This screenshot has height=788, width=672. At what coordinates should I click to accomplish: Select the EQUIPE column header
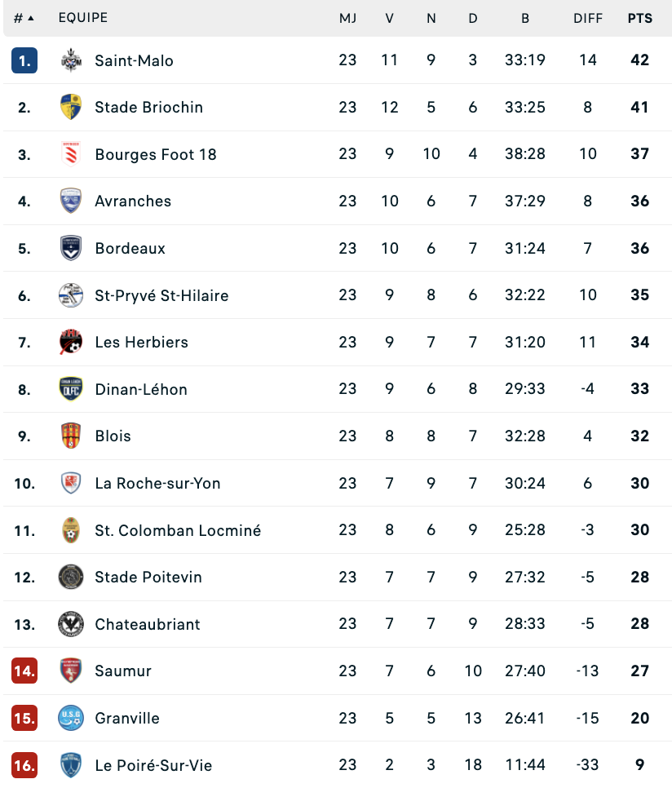pyautogui.click(x=83, y=18)
